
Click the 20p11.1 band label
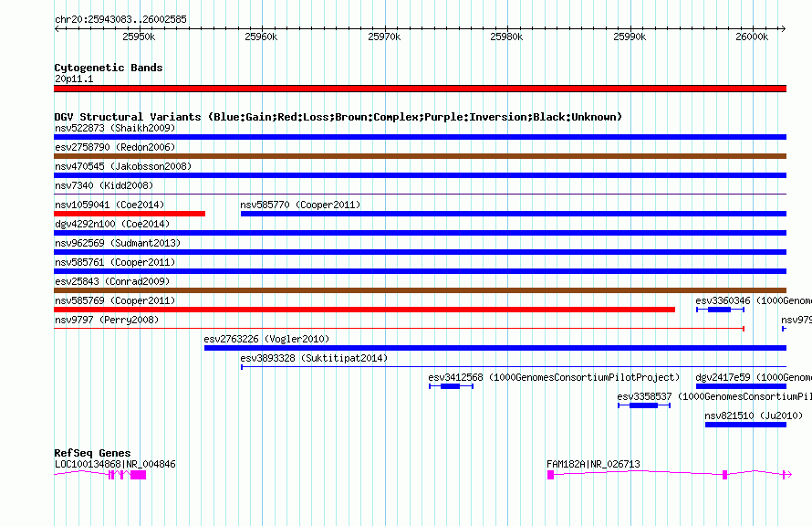click(x=74, y=79)
